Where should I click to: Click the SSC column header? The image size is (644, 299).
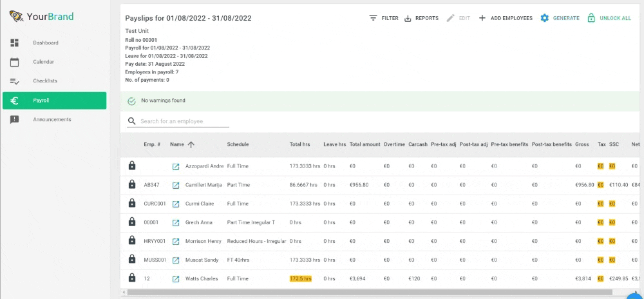tap(614, 144)
